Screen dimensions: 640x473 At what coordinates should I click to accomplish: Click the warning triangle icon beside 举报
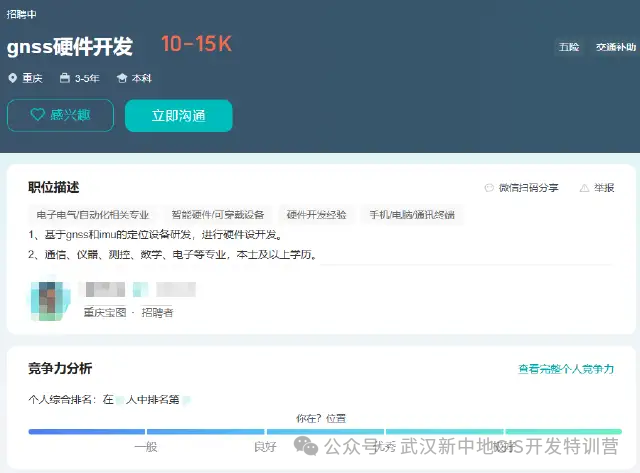point(584,188)
